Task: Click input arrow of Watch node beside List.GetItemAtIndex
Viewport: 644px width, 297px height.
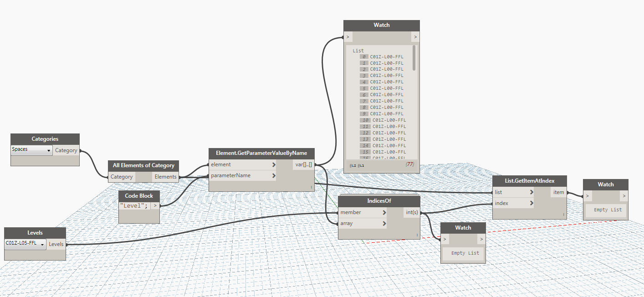Action: point(588,196)
